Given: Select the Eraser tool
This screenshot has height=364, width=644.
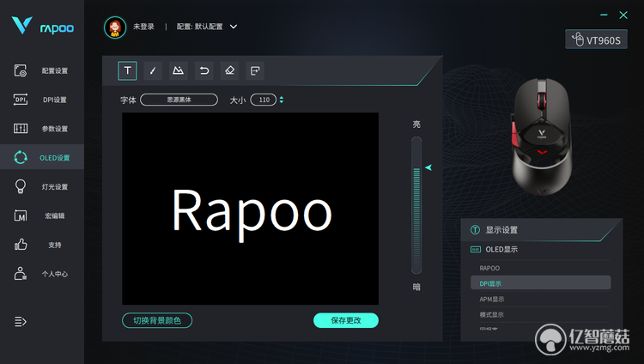Looking at the screenshot, I should coord(229,70).
